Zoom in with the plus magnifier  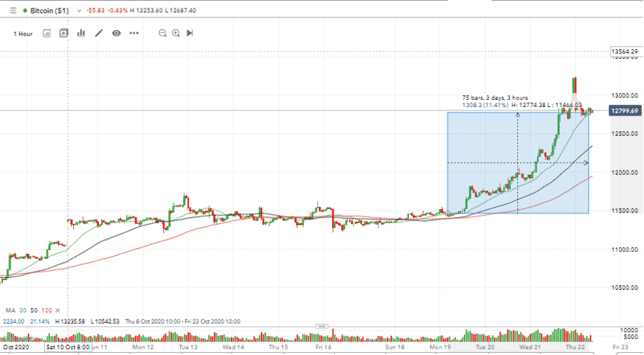point(176,34)
